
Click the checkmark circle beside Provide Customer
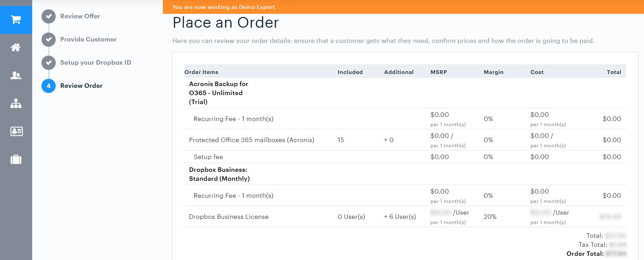point(49,39)
